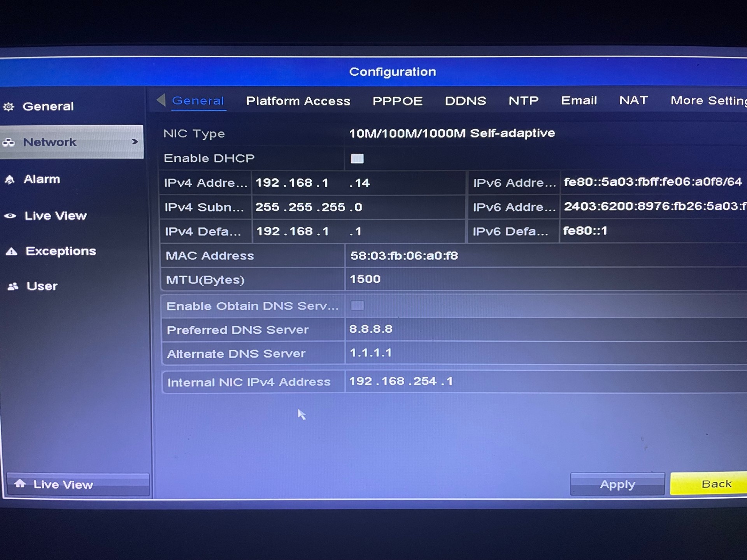The image size is (747, 560).
Task: Click the Exceptions warning triangle icon
Action: click(x=12, y=252)
